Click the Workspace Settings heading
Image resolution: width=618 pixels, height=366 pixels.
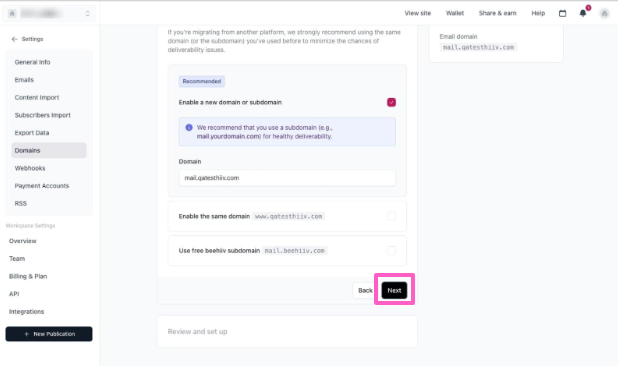click(30, 226)
